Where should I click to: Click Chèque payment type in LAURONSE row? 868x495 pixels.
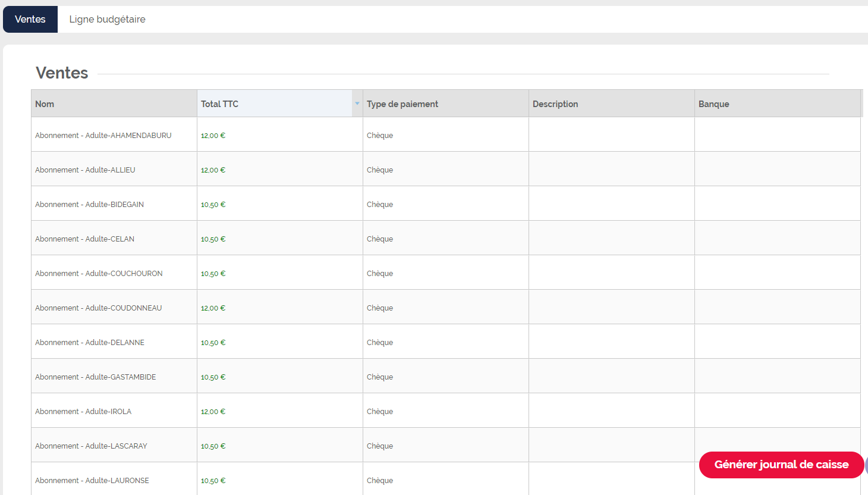click(x=380, y=481)
